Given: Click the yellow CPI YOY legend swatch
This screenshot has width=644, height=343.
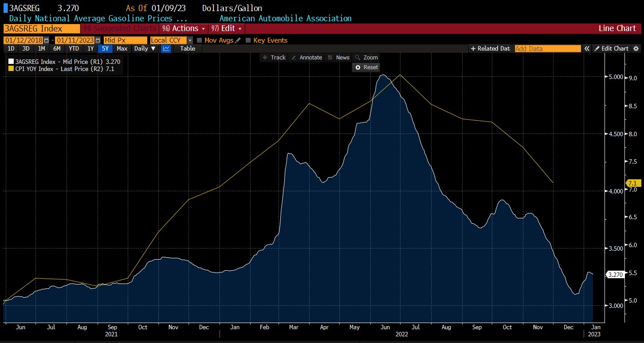Looking at the screenshot, I should [x=11, y=69].
